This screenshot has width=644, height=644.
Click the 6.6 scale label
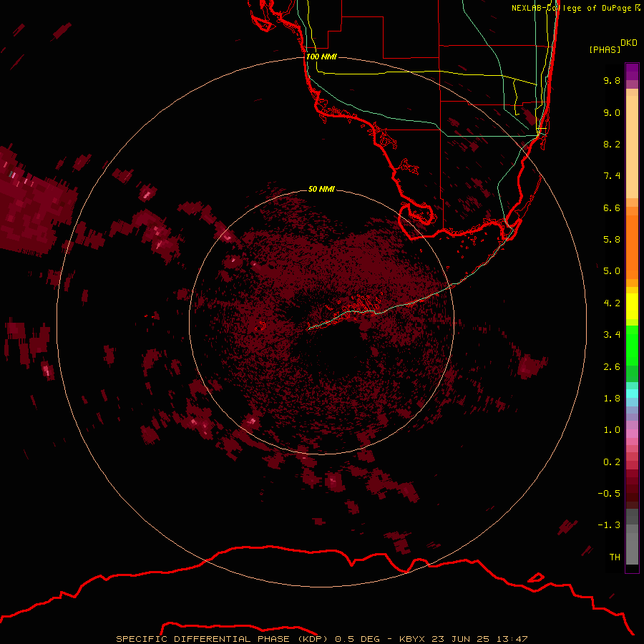point(612,208)
